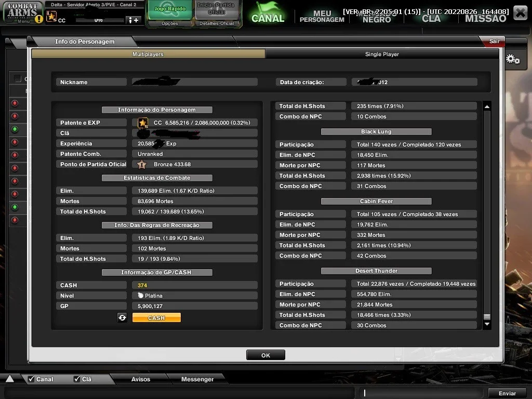Click the yellow warning alert icon
The image size is (532, 399).
[39, 19]
